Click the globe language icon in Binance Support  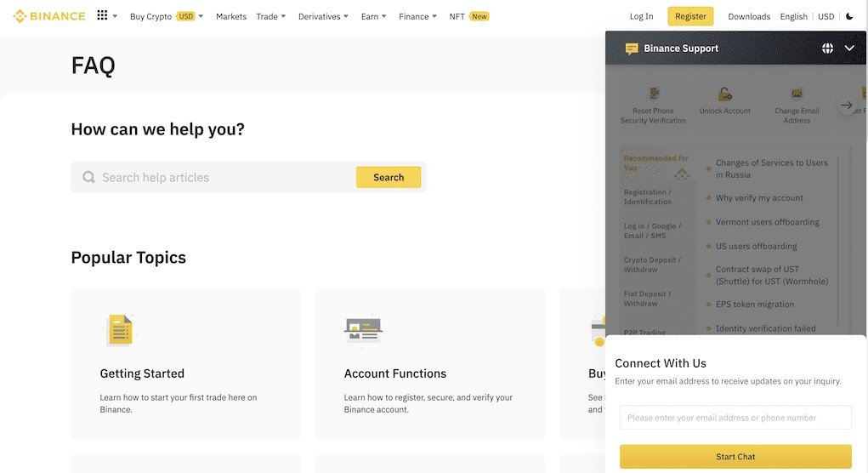tap(827, 48)
